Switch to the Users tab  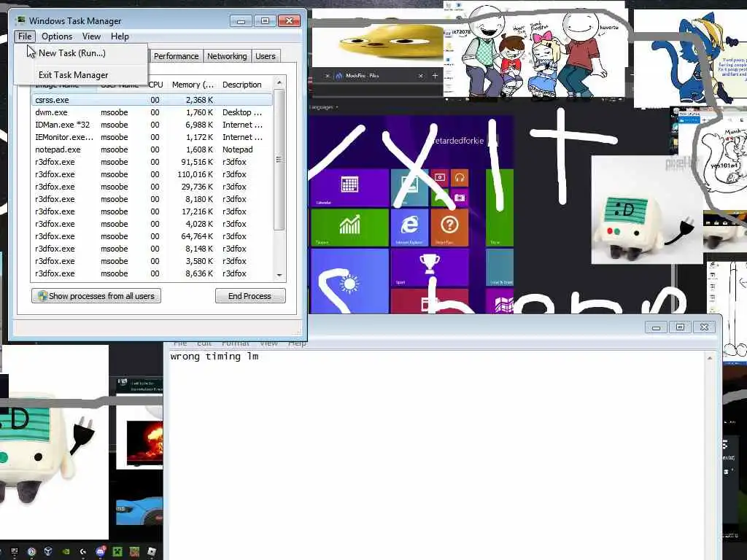[x=265, y=56]
